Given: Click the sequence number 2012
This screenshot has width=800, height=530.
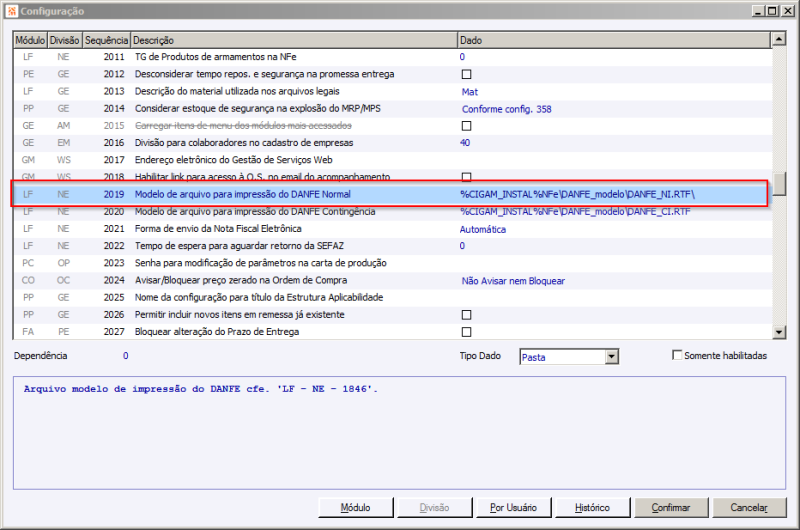Looking at the screenshot, I should (x=114, y=74).
